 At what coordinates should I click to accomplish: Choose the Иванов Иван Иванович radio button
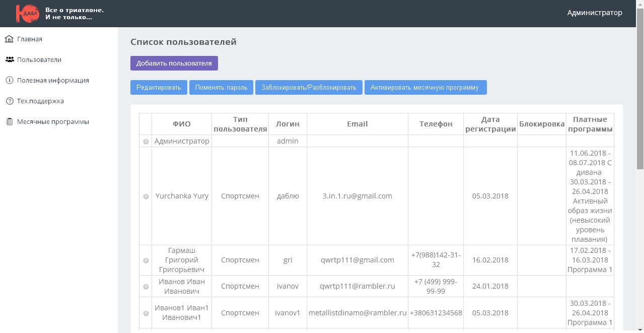click(146, 287)
